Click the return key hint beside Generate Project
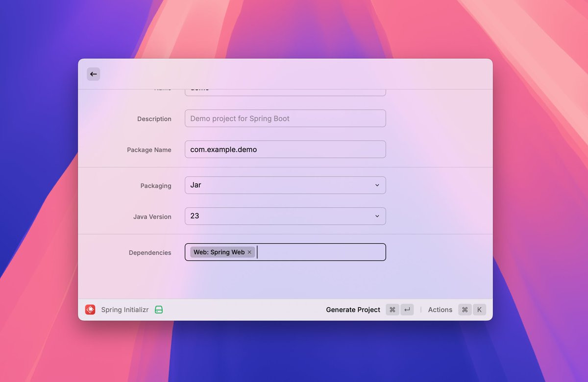This screenshot has width=588, height=382. coord(407,310)
